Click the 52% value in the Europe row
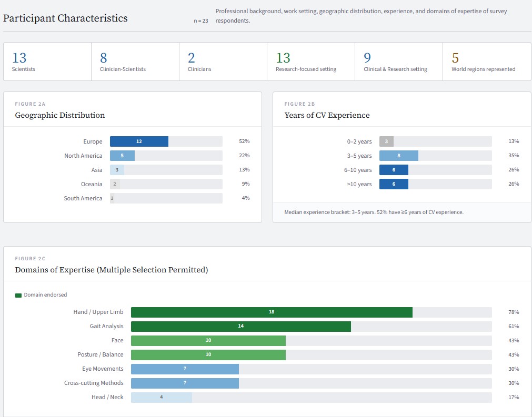 coord(244,141)
